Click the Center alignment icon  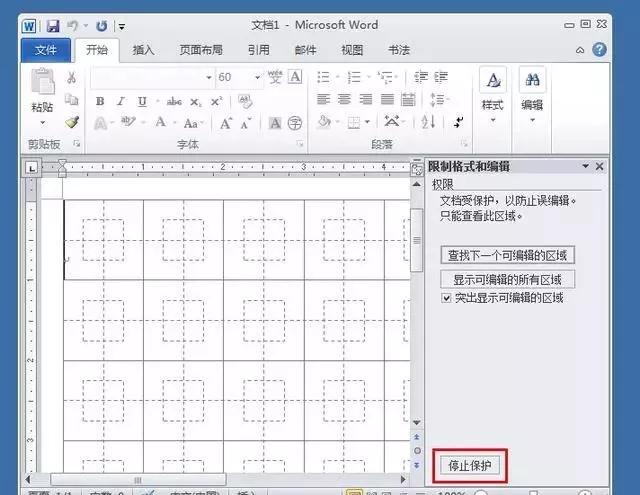(x=344, y=99)
